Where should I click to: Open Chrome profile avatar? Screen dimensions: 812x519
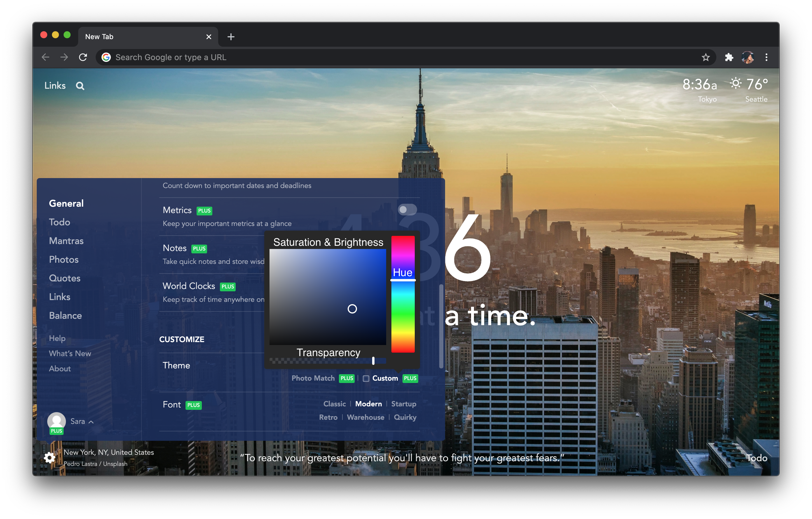[x=748, y=58]
